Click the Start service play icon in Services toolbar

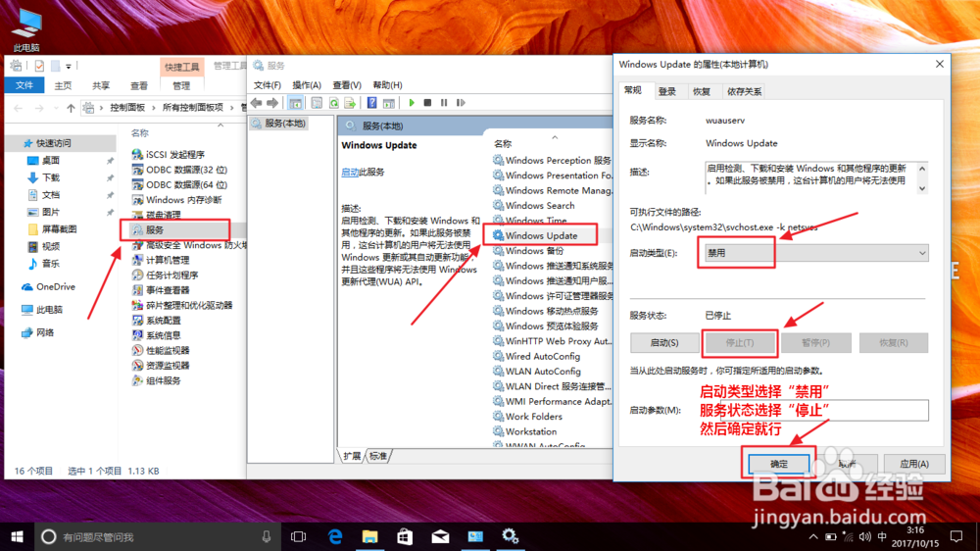click(412, 103)
